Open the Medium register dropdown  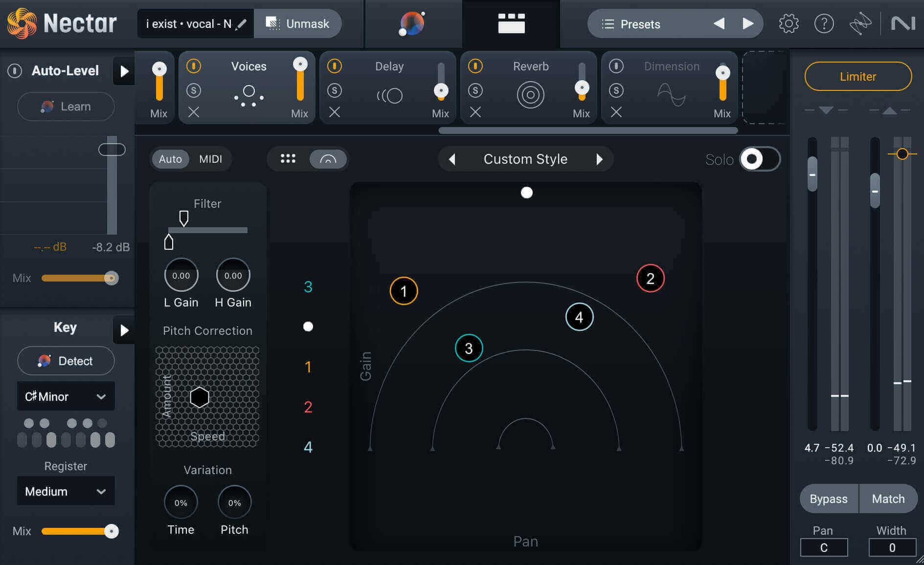pyautogui.click(x=66, y=491)
